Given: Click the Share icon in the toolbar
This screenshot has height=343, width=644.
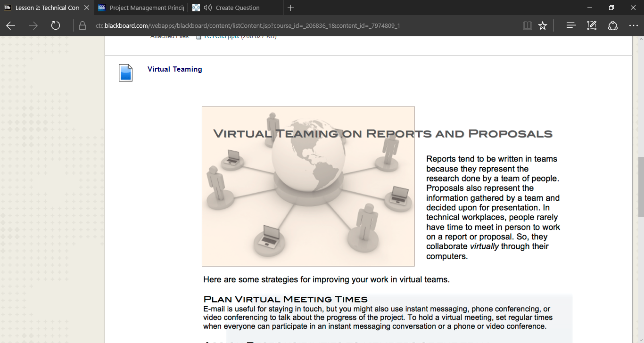Looking at the screenshot, I should [612, 25].
